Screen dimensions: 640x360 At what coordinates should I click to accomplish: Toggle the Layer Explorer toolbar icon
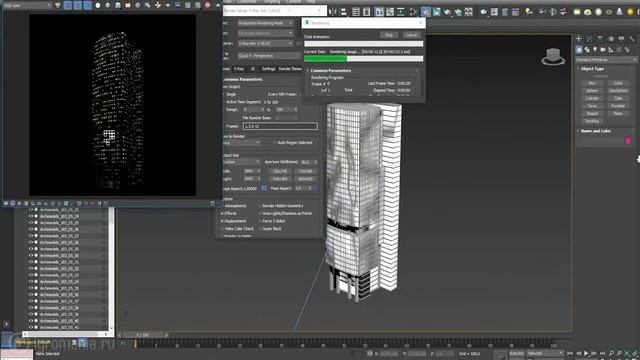coord(367,12)
